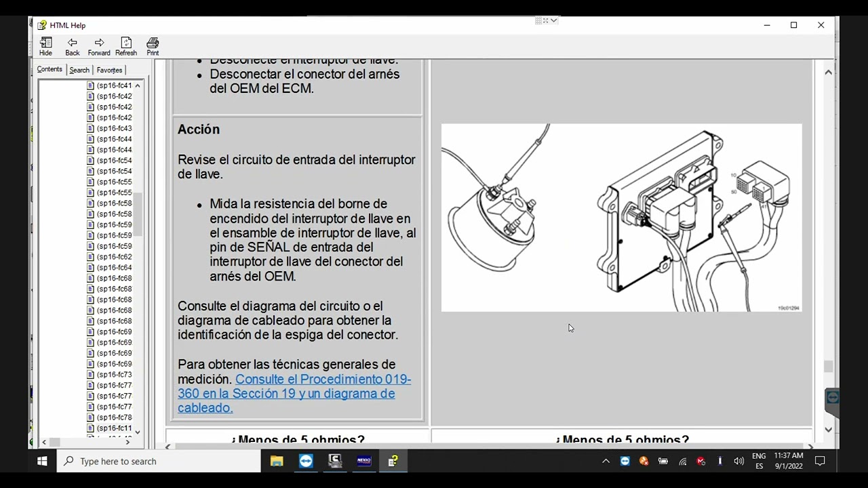Open the notification center icon
The image size is (868, 488).
pyautogui.click(x=820, y=461)
